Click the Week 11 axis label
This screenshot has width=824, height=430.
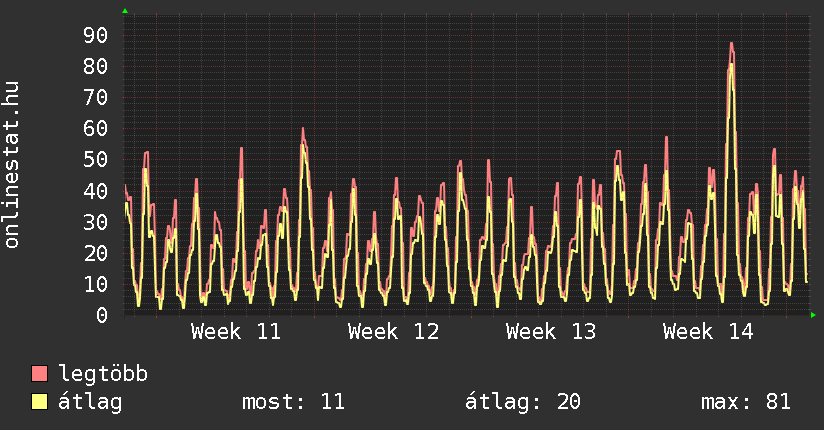click(x=236, y=331)
